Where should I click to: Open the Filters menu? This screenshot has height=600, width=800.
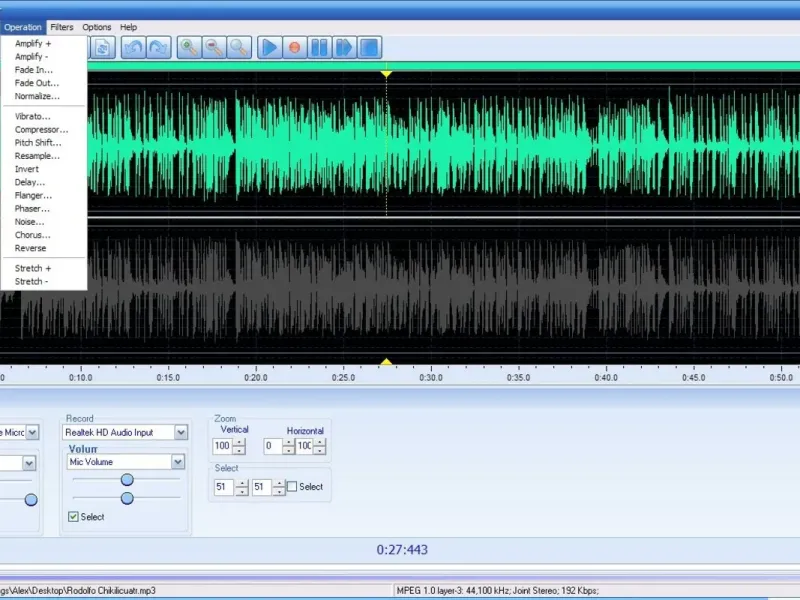click(62, 27)
